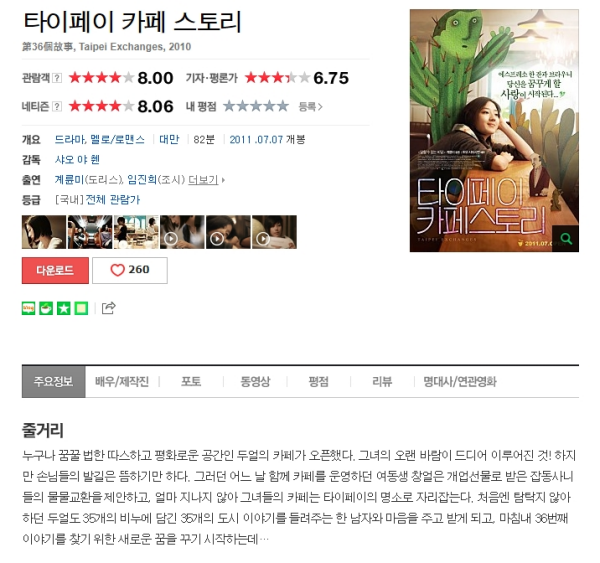Click the yellow memo share icon
Image resolution: width=600 pixels, height=563 pixels.
[81, 308]
